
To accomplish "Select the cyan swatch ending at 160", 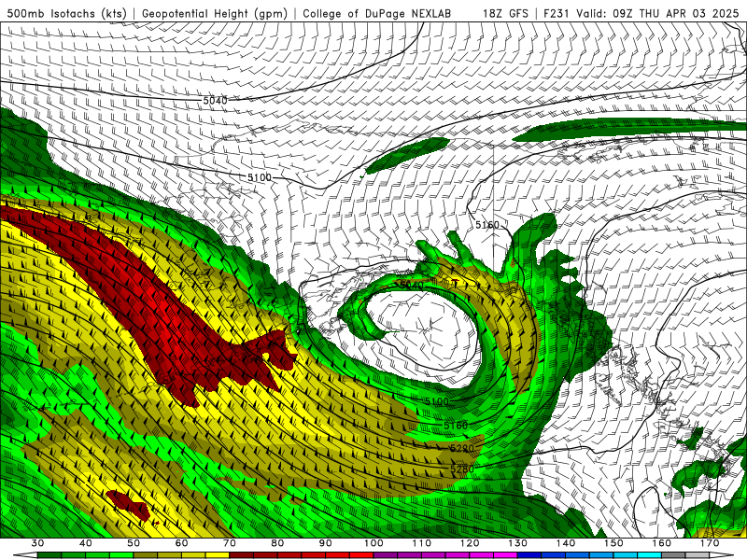I will point(649,554).
